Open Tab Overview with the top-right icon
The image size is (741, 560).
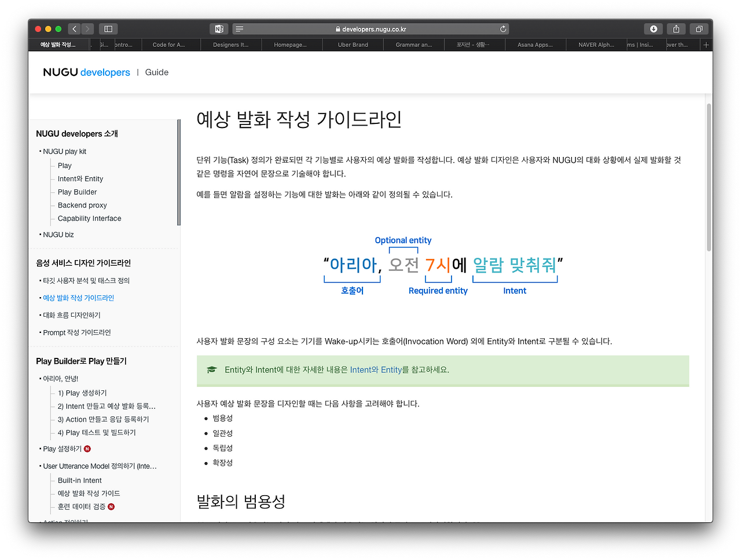point(699,28)
